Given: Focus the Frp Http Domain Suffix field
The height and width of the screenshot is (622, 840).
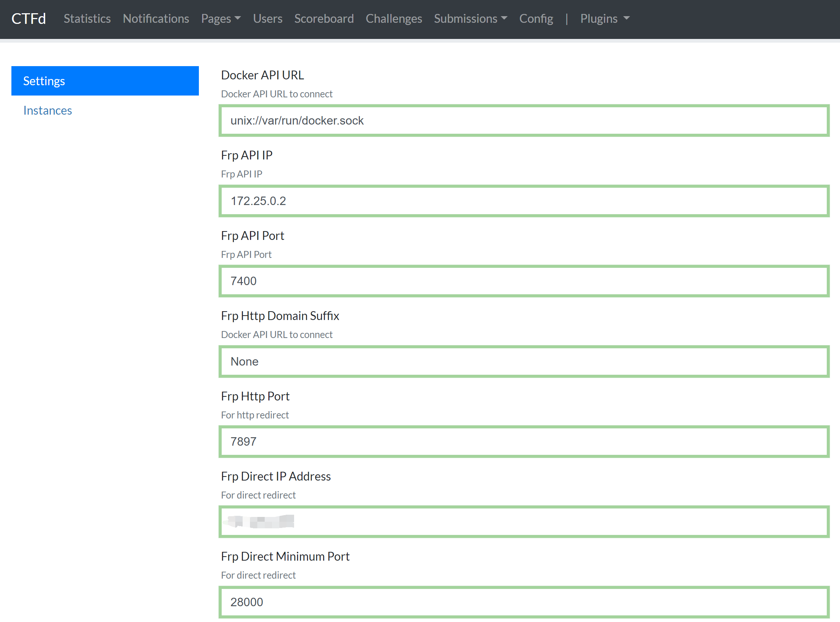Looking at the screenshot, I should [x=523, y=362].
